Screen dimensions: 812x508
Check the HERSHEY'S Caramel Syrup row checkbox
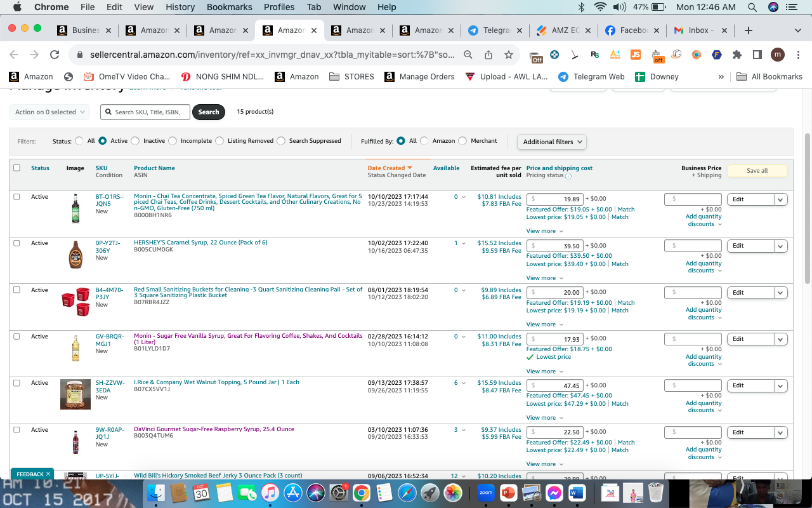[16, 243]
